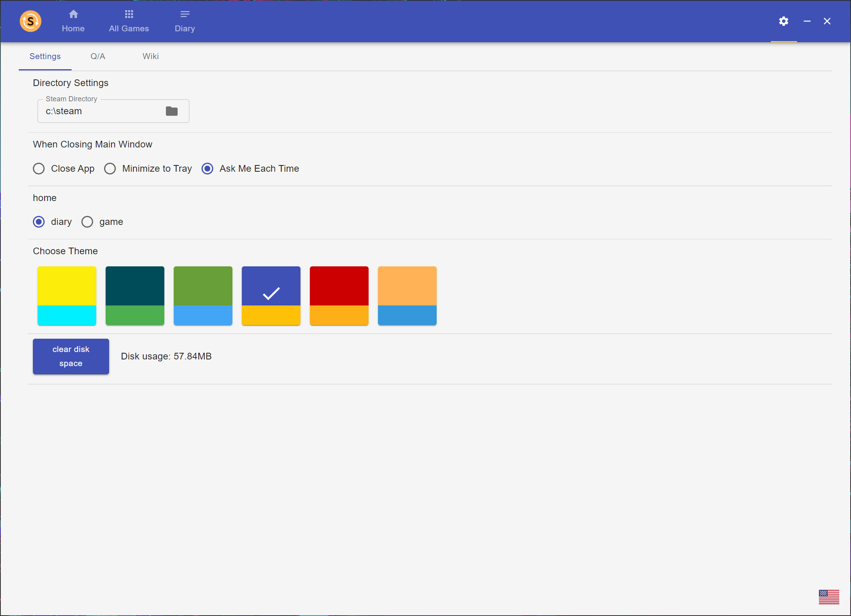Click the clear disk space button
851x616 pixels.
point(71,356)
